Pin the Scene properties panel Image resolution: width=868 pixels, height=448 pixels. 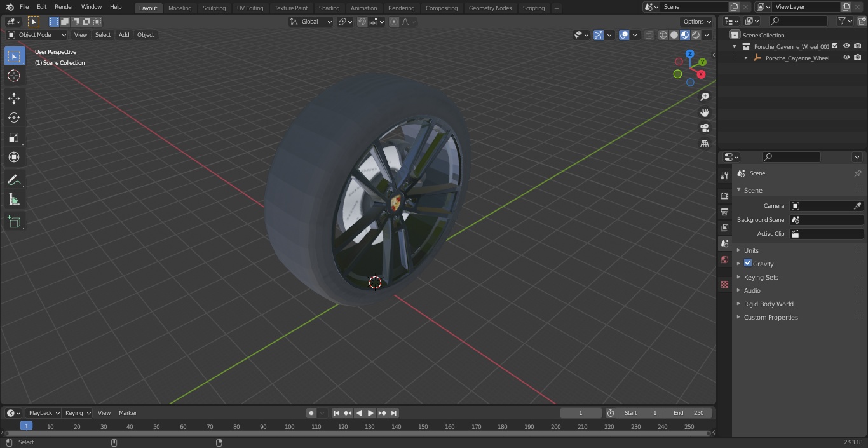[x=857, y=173]
